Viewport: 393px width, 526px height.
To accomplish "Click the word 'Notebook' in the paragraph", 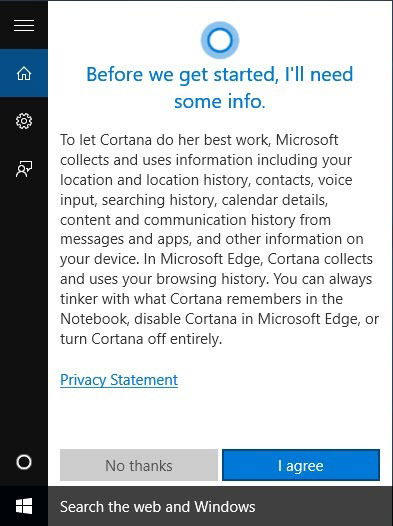I will click(x=94, y=319).
